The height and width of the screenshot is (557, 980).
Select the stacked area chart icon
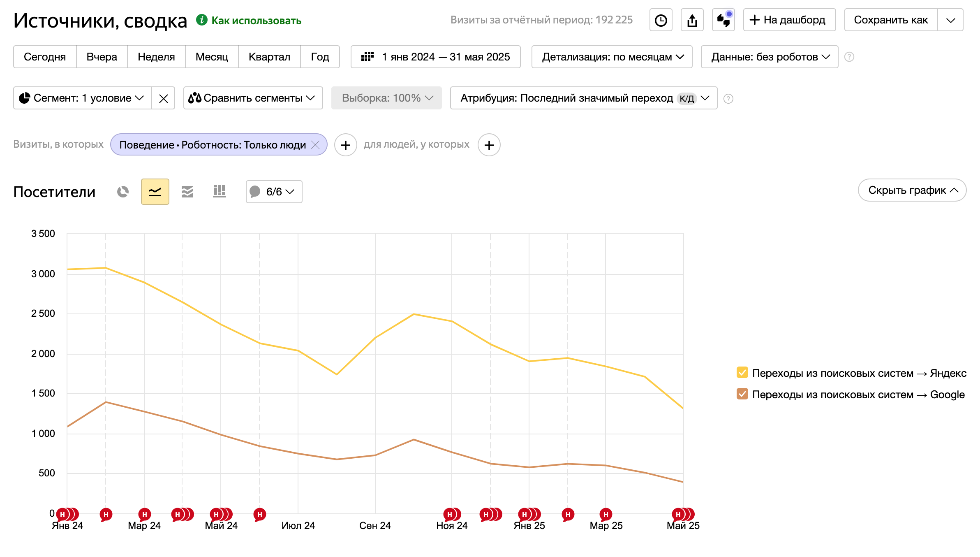coord(187,192)
